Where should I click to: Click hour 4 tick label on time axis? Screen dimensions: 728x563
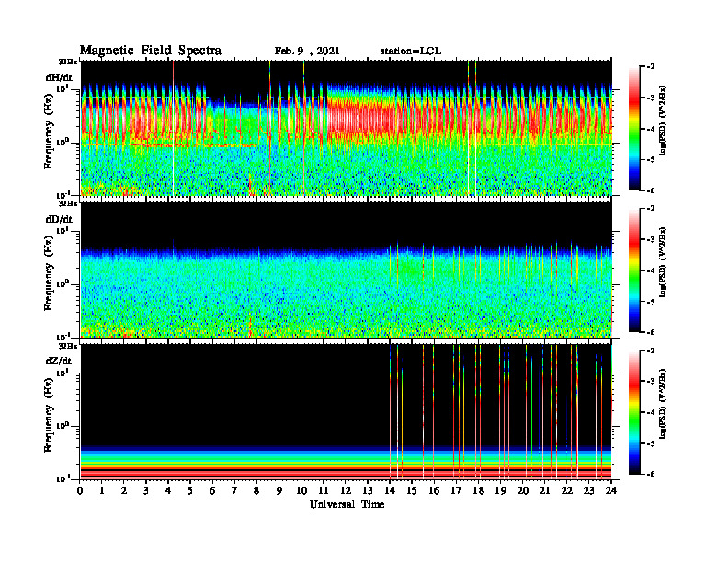point(168,491)
